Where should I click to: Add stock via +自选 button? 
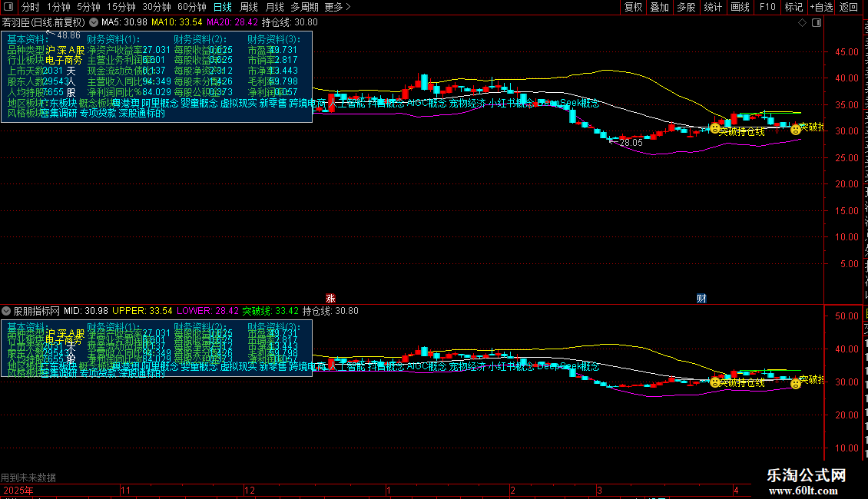(x=821, y=7)
